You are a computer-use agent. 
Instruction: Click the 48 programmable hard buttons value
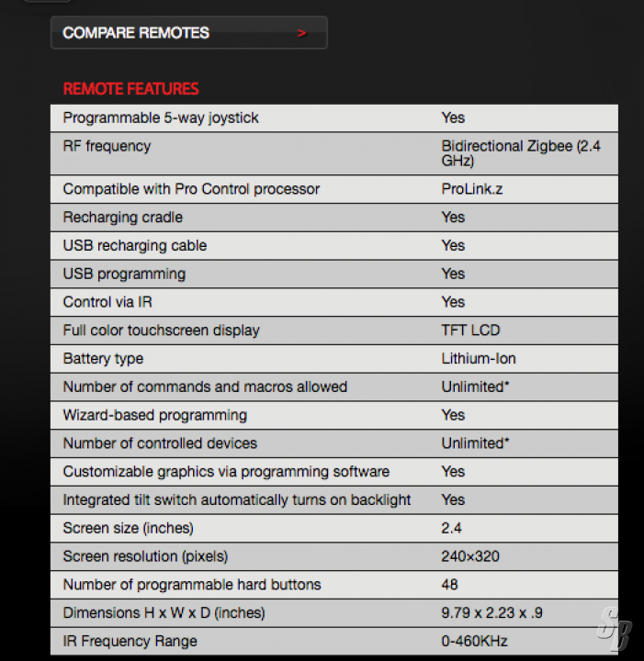[x=449, y=585]
